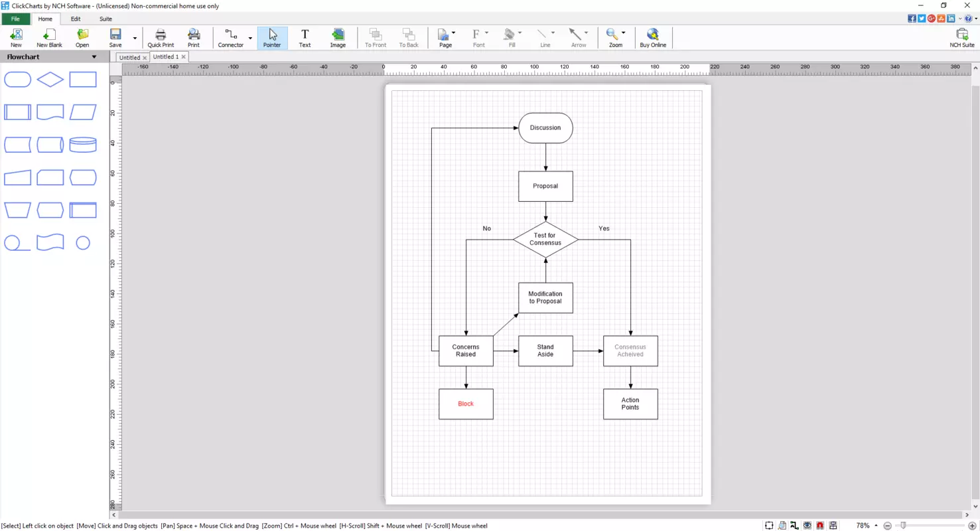Click the zoom in plus button

click(x=973, y=526)
